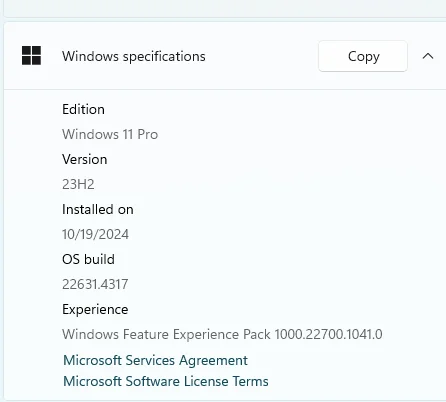Image resolution: width=446 pixels, height=402 pixels.
Task: Collapse the Windows specifications section
Action: pyautogui.click(x=428, y=56)
